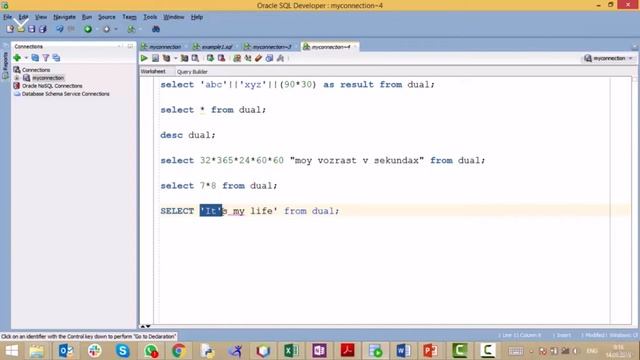The width and height of the screenshot is (640, 360).
Task: Click in the 'desc dual;' line
Action: (188, 135)
